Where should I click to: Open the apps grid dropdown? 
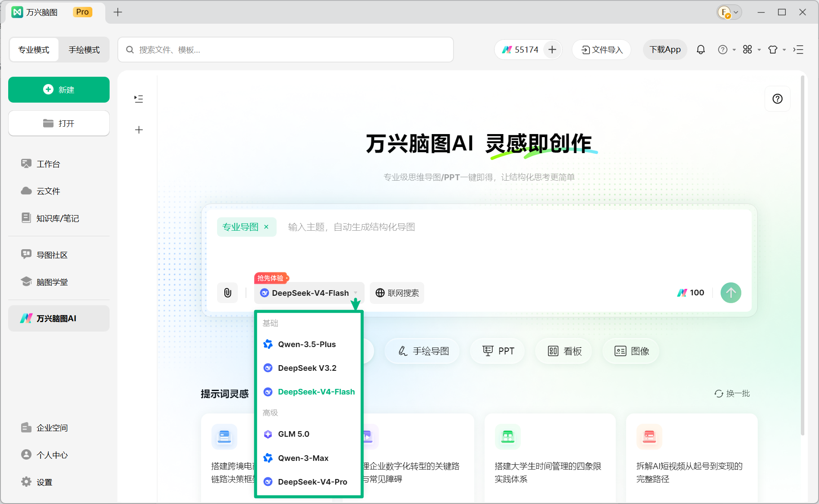click(751, 50)
